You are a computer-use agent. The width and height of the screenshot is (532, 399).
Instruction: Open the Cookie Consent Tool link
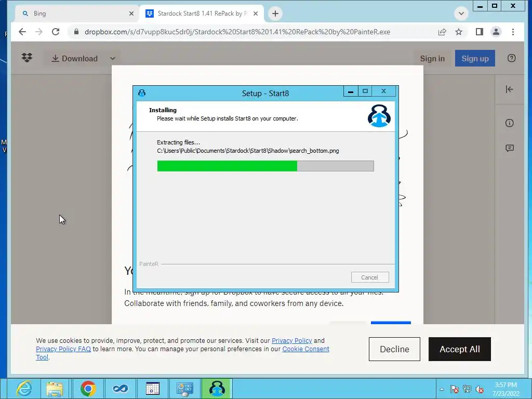(x=305, y=349)
